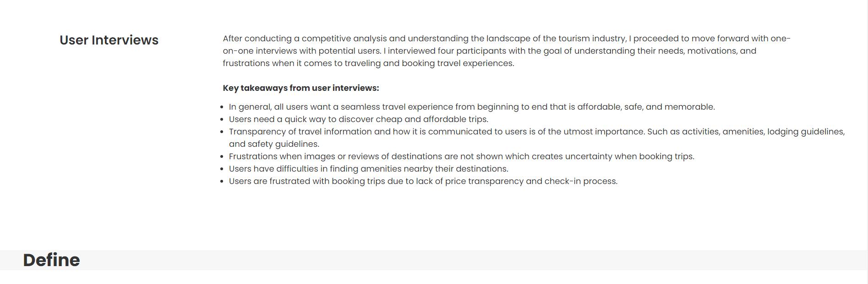Image resolution: width=868 pixels, height=284 pixels.
Task: Click the Define section heading
Action: (51, 260)
